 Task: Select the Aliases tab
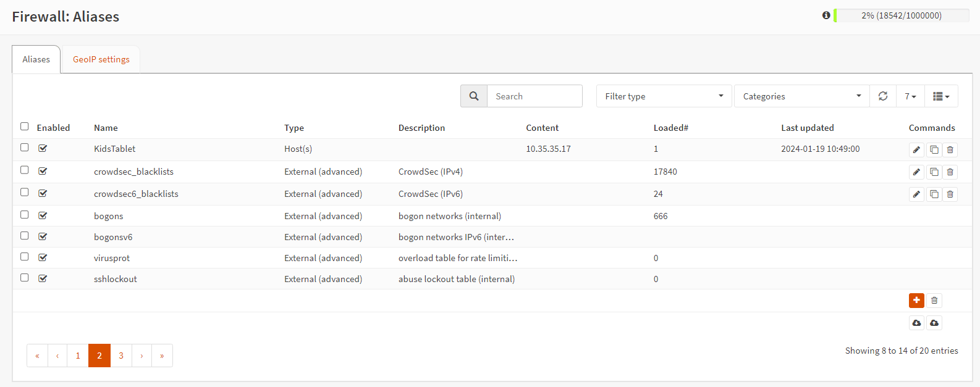point(36,60)
